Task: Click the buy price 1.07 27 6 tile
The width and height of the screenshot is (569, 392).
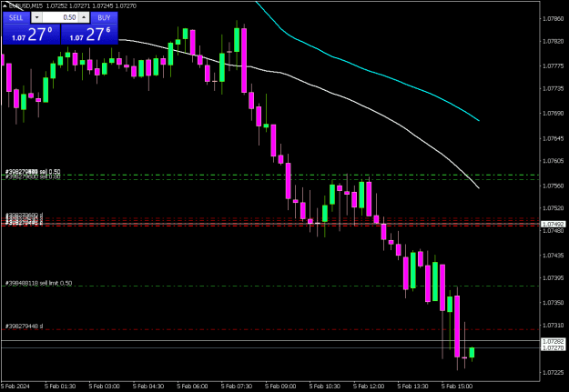Action: pyautogui.click(x=89, y=35)
